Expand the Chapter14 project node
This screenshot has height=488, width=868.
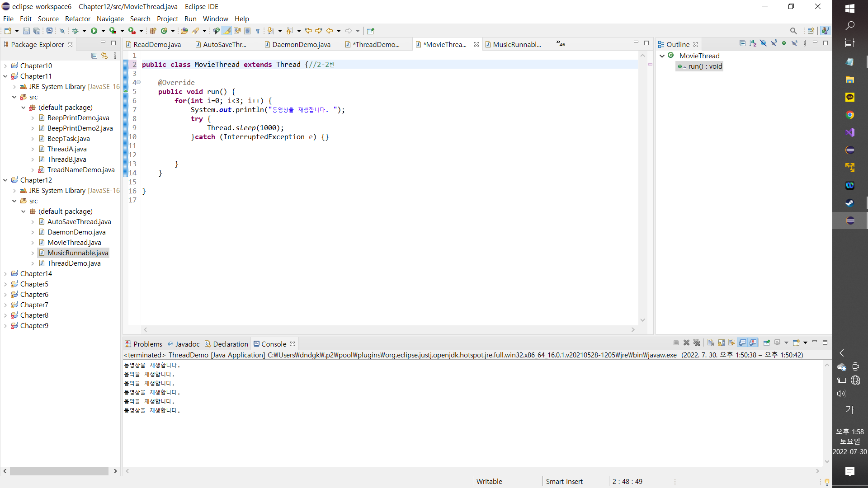click(5, 274)
